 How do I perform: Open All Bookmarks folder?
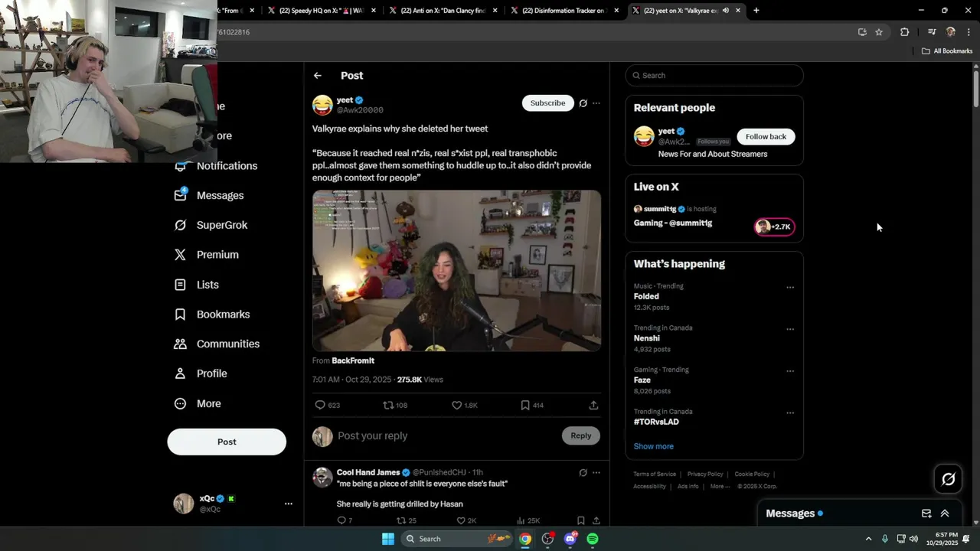tap(947, 51)
